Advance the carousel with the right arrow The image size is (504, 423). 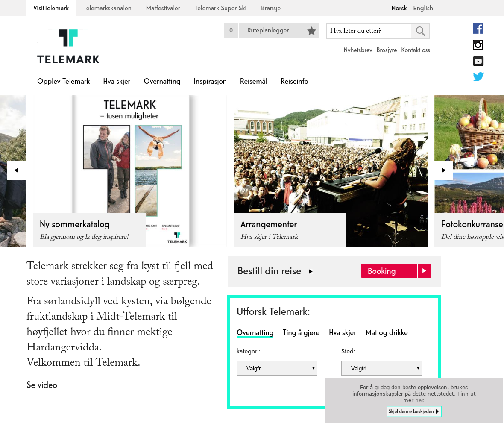(444, 170)
